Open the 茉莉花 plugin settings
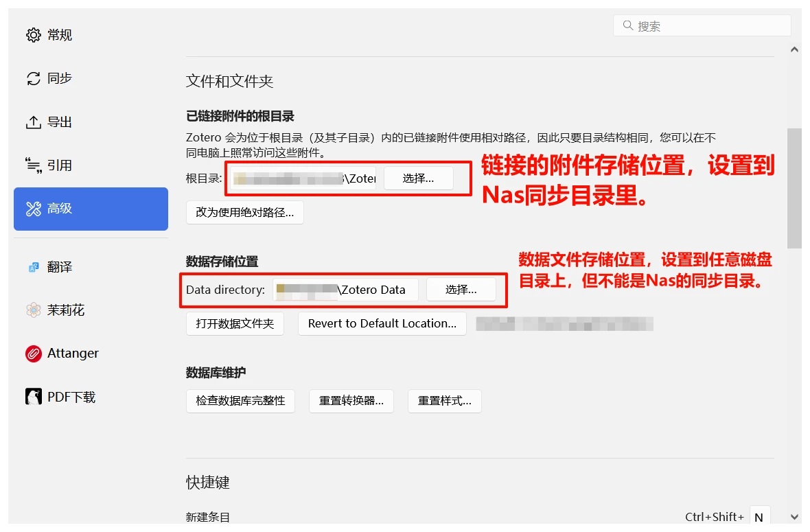 click(91, 310)
